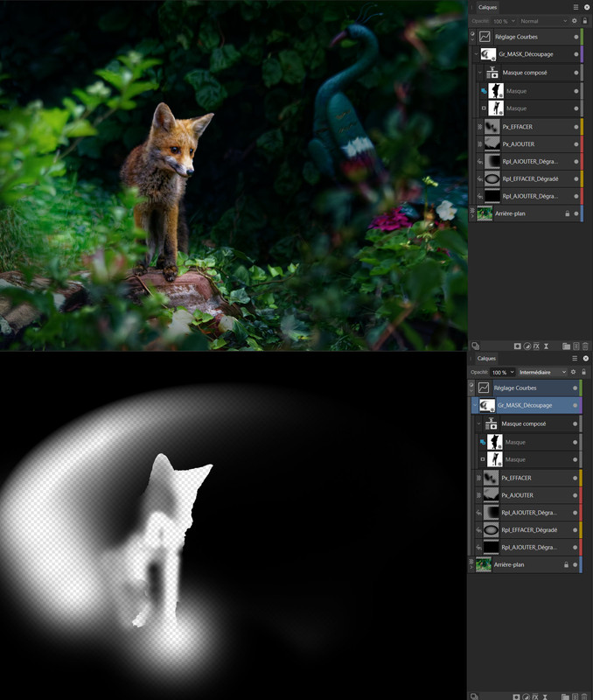The width and height of the screenshot is (593, 700).
Task: Select Masque composé layer name, lower panel
Action: pyautogui.click(x=524, y=423)
